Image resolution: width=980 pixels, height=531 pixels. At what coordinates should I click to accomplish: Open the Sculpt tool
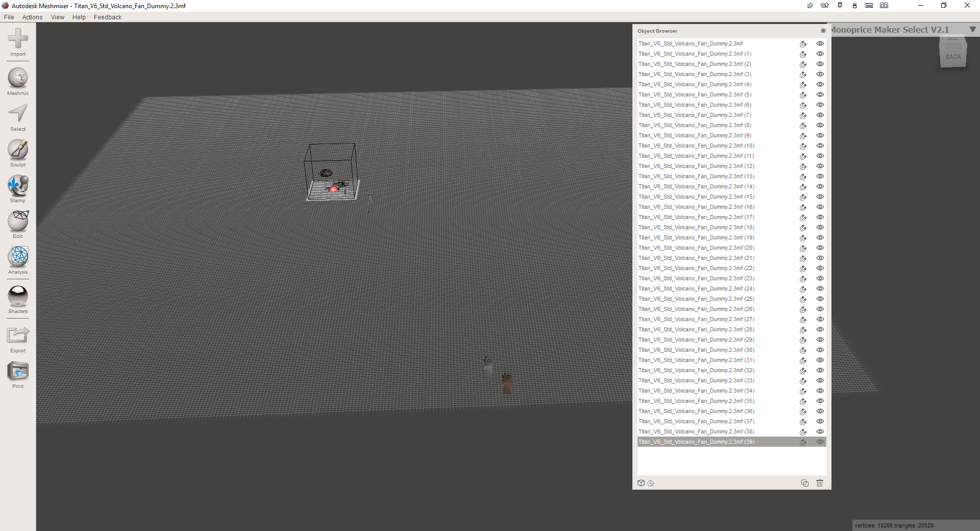pos(18,153)
